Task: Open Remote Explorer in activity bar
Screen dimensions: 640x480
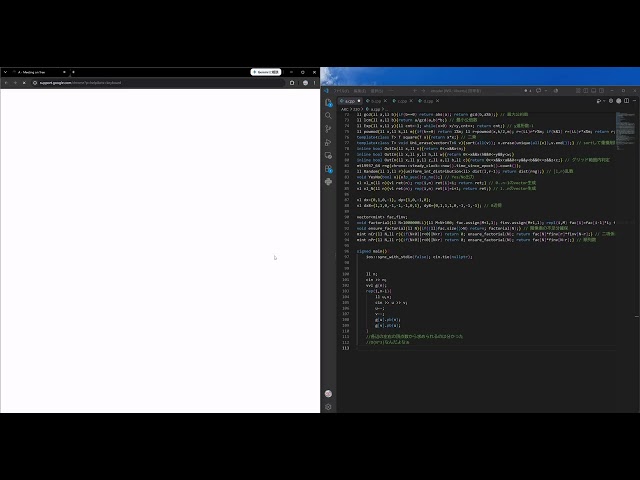Action: [x=328, y=156]
